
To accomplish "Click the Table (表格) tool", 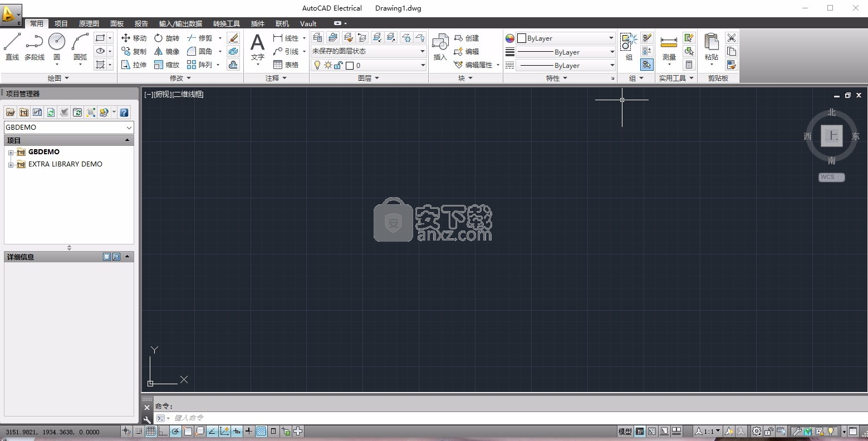I will [x=286, y=65].
